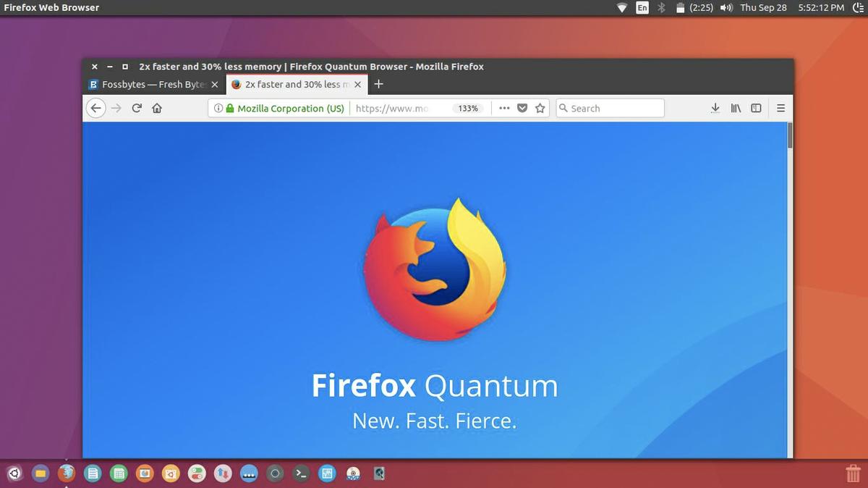868x488 pixels.
Task: Open the Library icon
Action: (x=736, y=109)
